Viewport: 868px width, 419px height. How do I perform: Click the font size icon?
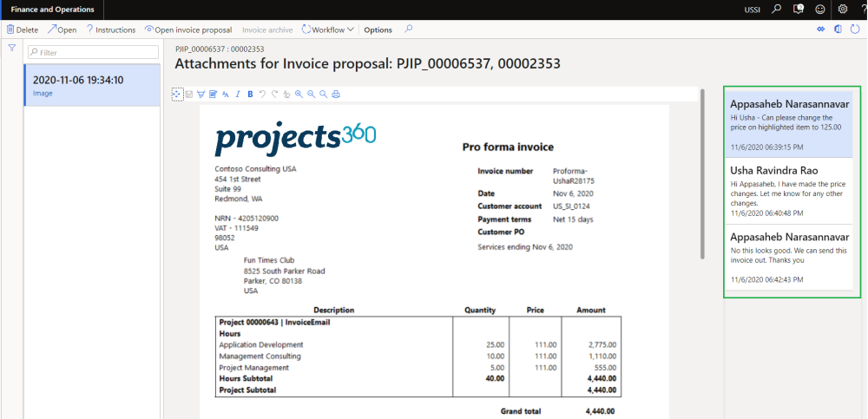226,95
